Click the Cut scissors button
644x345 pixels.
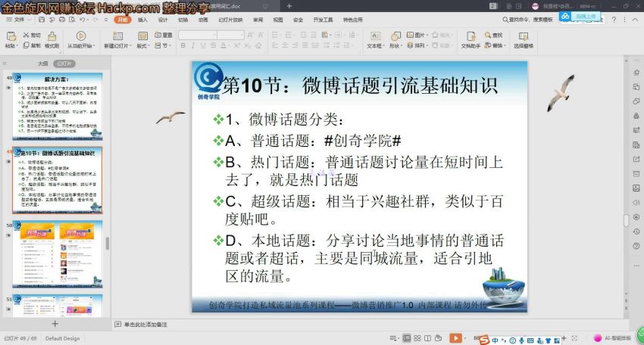click(32, 36)
